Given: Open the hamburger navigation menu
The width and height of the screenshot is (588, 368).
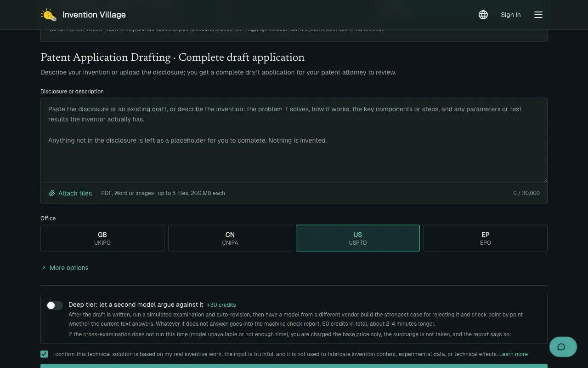Looking at the screenshot, I should coord(538,15).
